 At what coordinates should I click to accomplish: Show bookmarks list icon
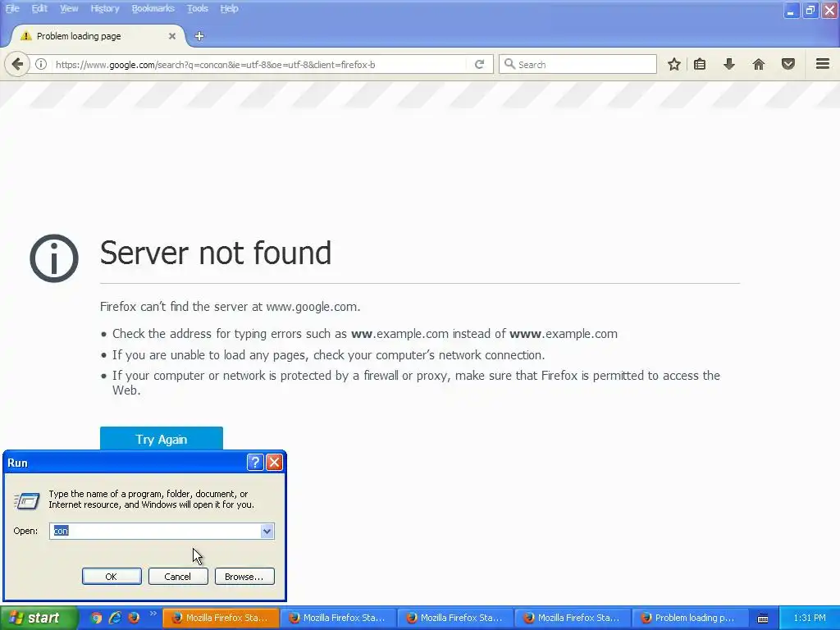coord(700,64)
